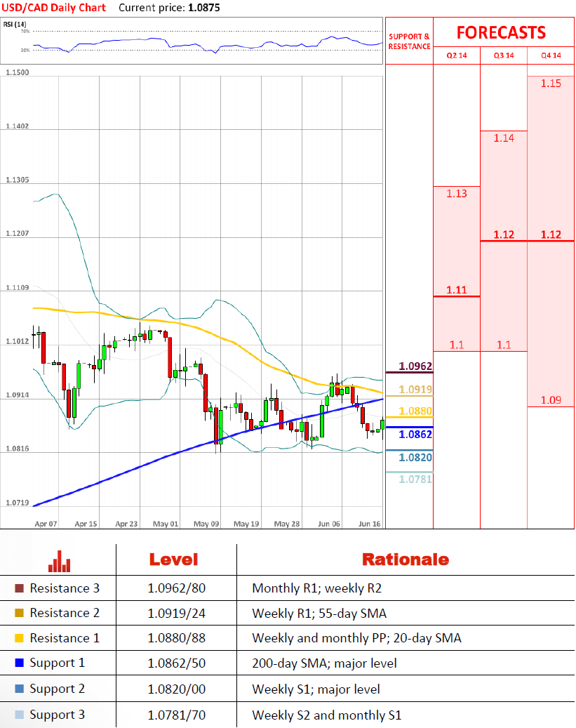The height and width of the screenshot is (728, 576).
Task: Click the '1.0919/24' level cell
Action: point(176,614)
